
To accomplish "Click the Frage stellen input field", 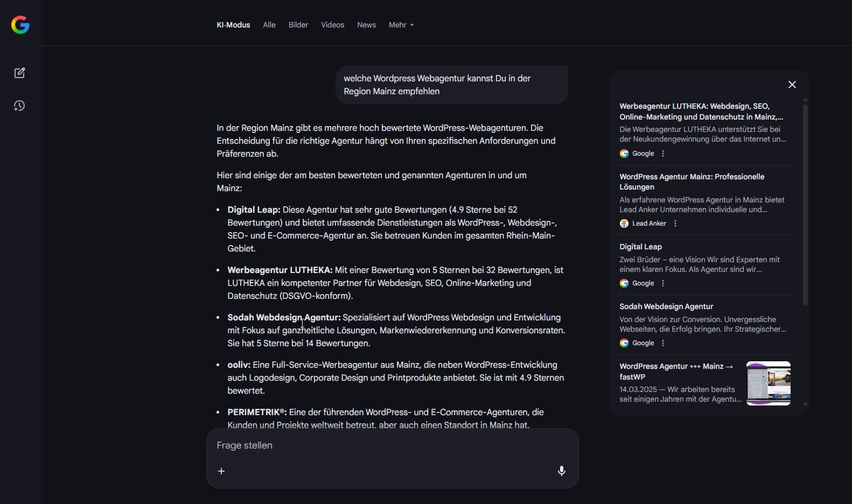I will click(x=377, y=445).
